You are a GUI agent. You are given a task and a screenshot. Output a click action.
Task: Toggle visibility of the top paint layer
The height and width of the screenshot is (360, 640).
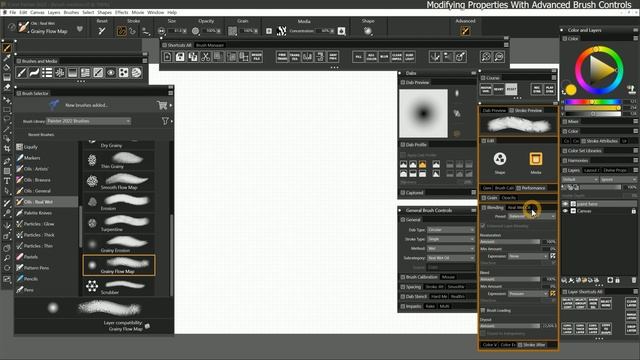pyautogui.click(x=565, y=204)
